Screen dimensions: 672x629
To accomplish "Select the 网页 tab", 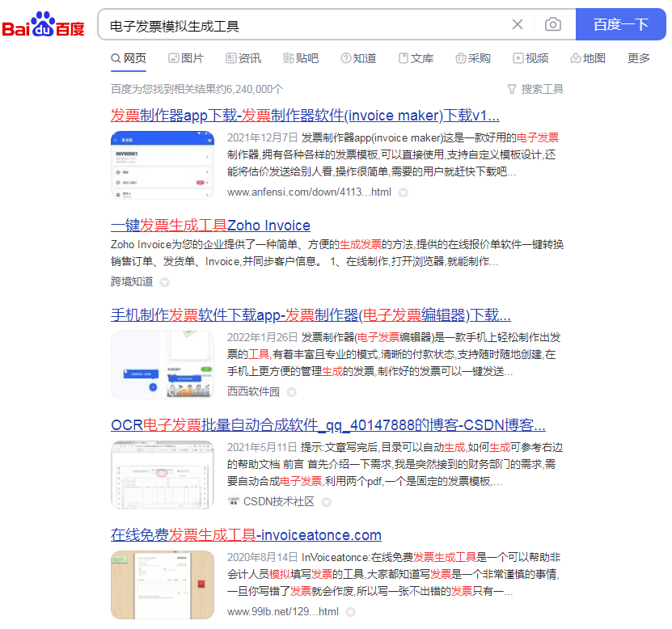I will (129, 58).
